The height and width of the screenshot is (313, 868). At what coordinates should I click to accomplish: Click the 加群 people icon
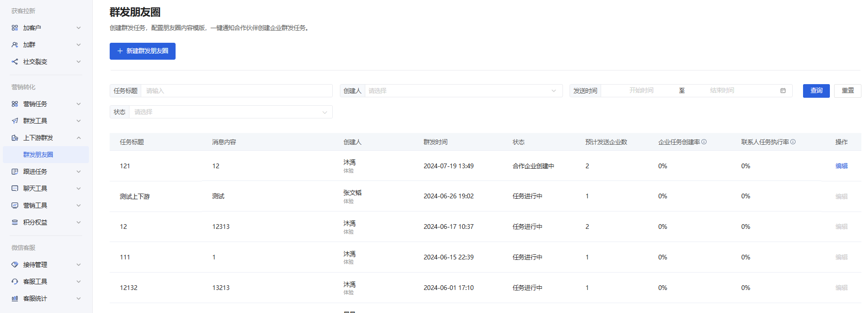(15, 45)
